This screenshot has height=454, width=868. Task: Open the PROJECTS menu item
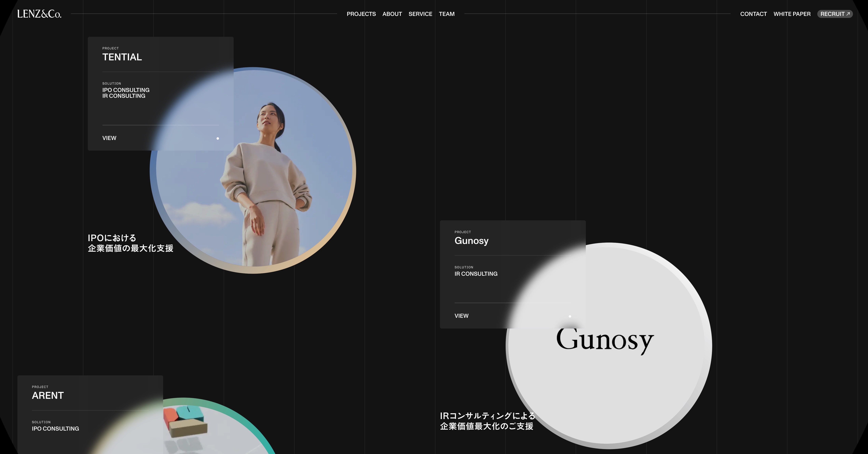pos(361,14)
